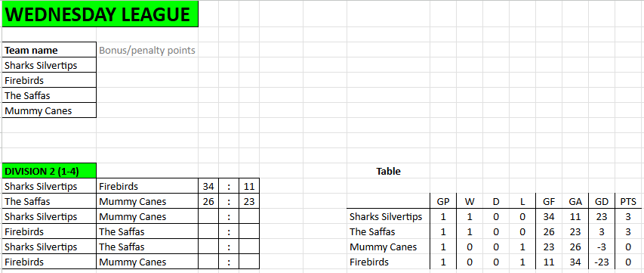644x273 pixels.
Task: Click empty away score for Firebirds vs Mummy Canes
Action: click(249, 262)
